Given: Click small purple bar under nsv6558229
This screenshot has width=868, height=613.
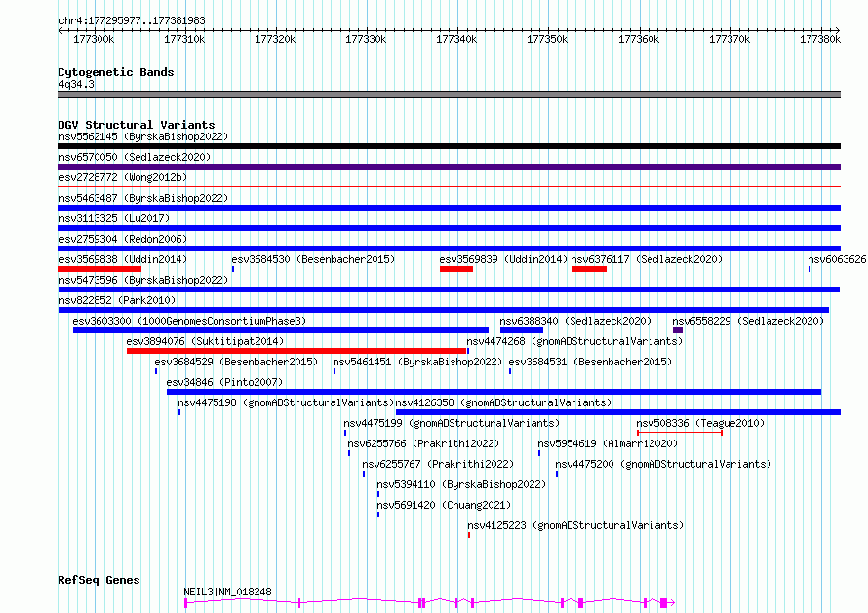Looking at the screenshot, I should (678, 330).
